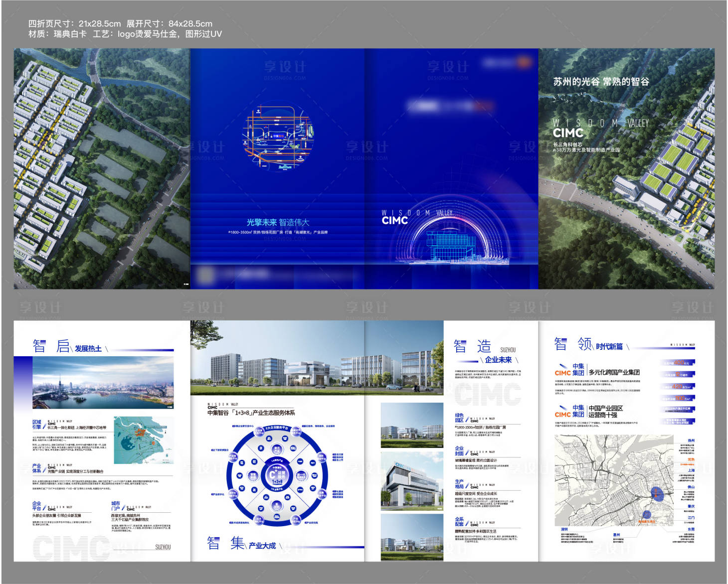Image resolution: width=728 pixels, height=584 pixels.
Task: Click the heading '多元化跨国产业集团'
Action: 614,372
